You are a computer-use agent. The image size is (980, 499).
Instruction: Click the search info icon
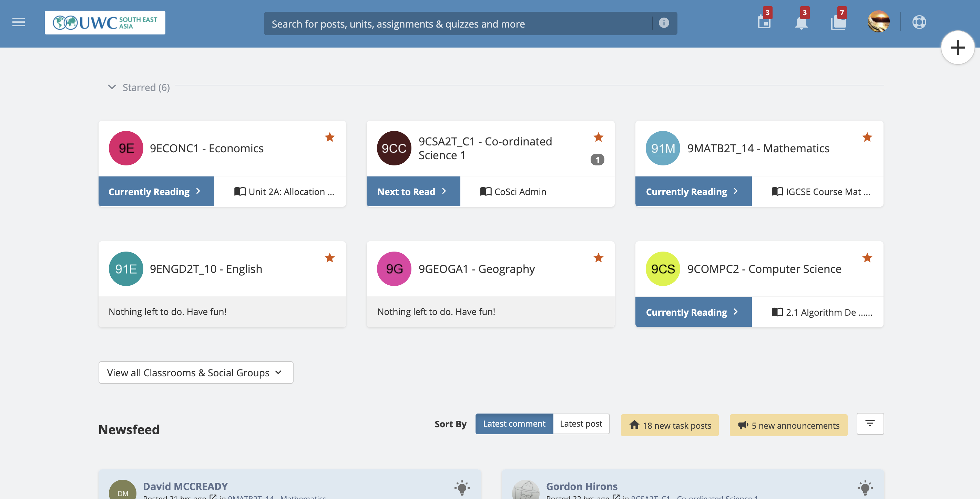click(663, 23)
